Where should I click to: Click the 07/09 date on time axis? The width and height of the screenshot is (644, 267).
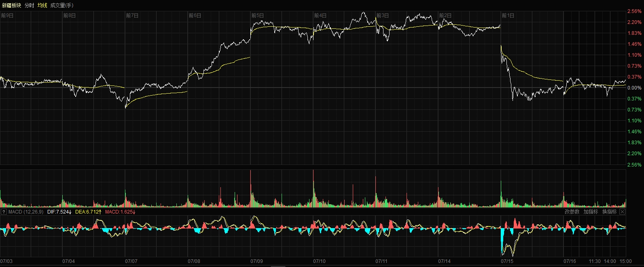[256, 261]
